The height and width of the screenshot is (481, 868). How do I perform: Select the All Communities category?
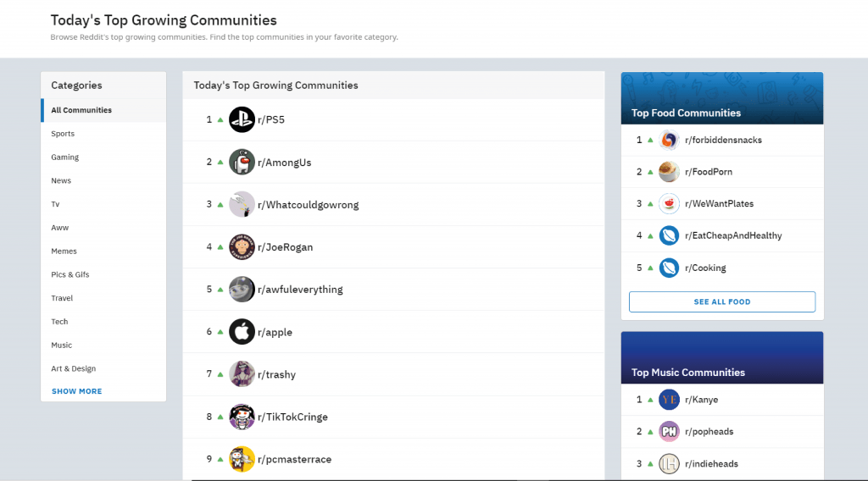coord(103,110)
